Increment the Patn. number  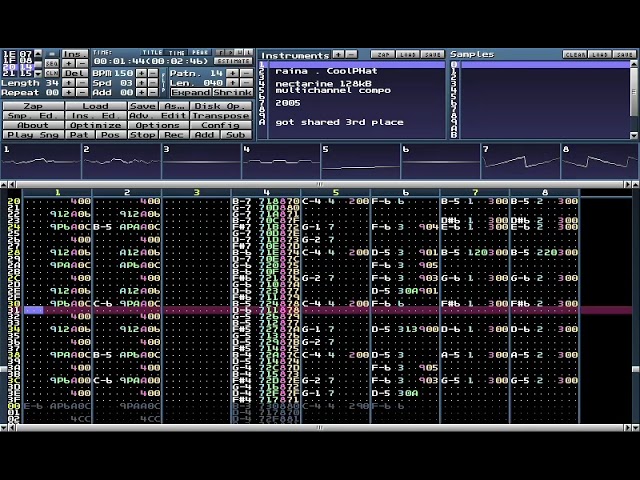[x=232, y=73]
